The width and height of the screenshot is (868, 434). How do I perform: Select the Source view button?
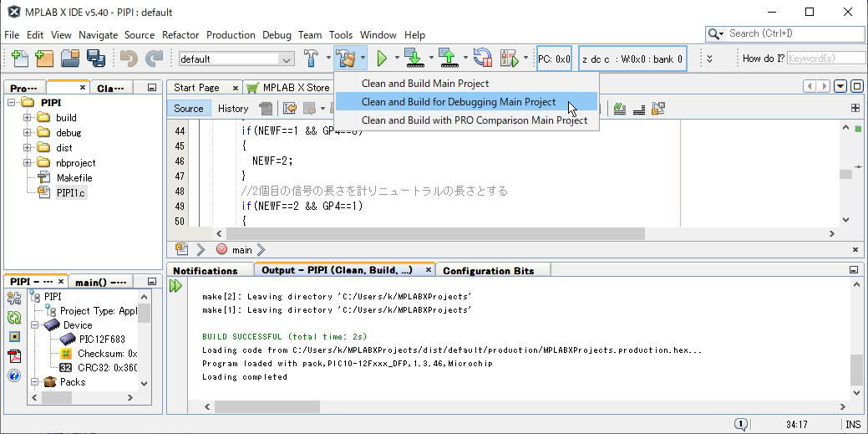pos(189,109)
